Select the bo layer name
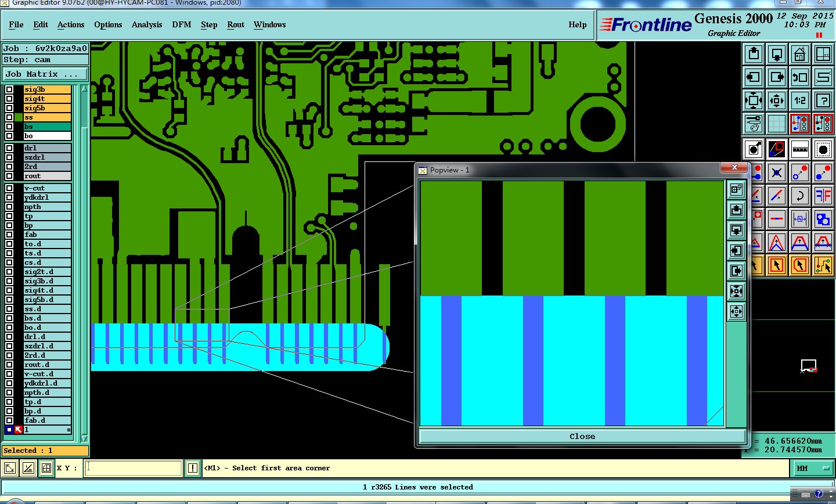Screen dimensions: 836x504 point(47,136)
